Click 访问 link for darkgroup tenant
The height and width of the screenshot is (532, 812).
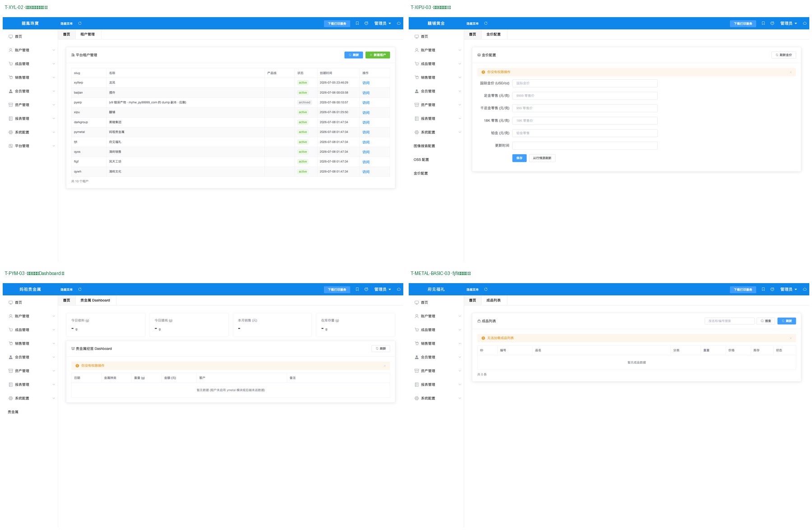tap(366, 123)
